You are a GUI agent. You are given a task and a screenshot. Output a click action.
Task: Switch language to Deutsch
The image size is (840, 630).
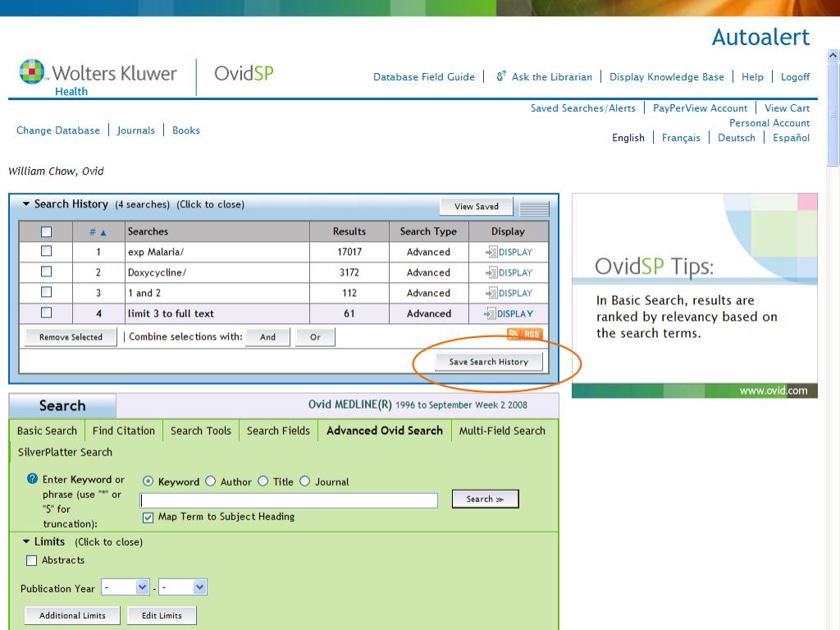(736, 138)
